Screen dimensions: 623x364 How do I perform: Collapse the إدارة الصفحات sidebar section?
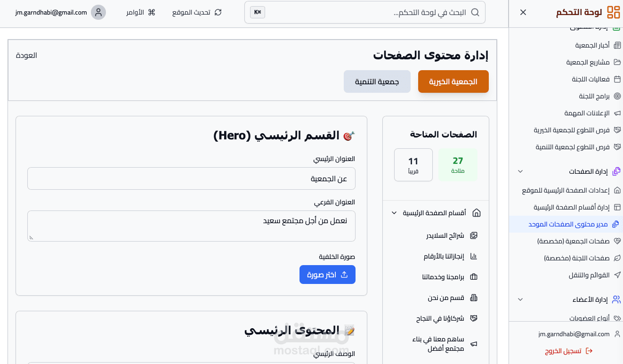[520, 171]
